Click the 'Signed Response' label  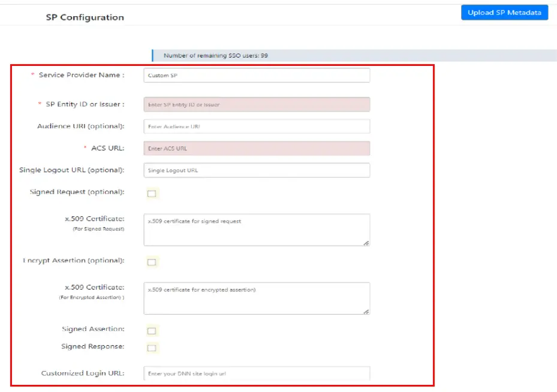coord(93,346)
